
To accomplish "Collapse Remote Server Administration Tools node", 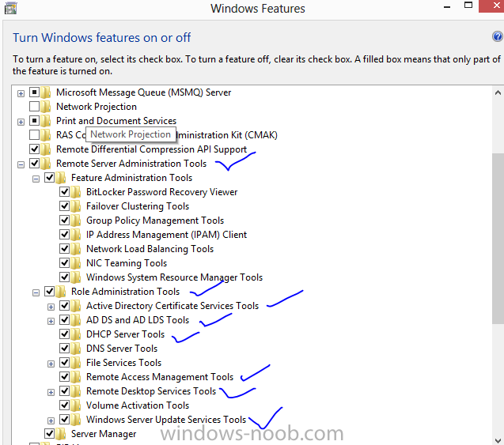I will coord(21,164).
